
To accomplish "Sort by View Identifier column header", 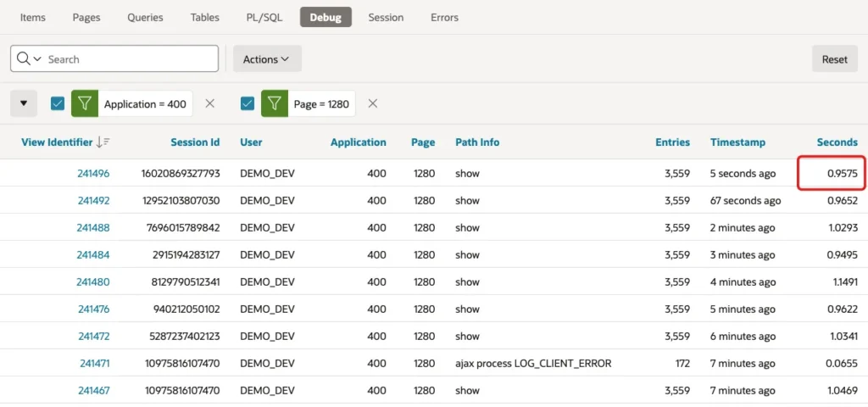I will [57, 142].
